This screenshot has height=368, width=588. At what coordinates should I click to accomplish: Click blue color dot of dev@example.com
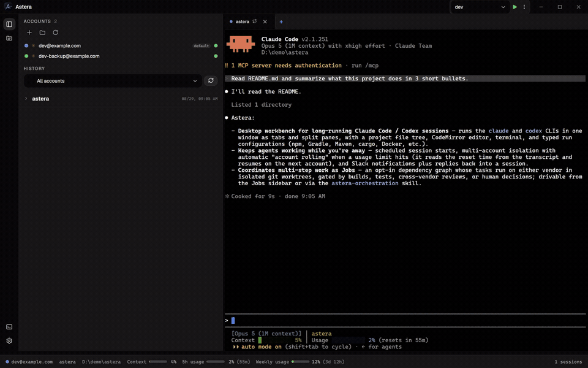click(26, 46)
